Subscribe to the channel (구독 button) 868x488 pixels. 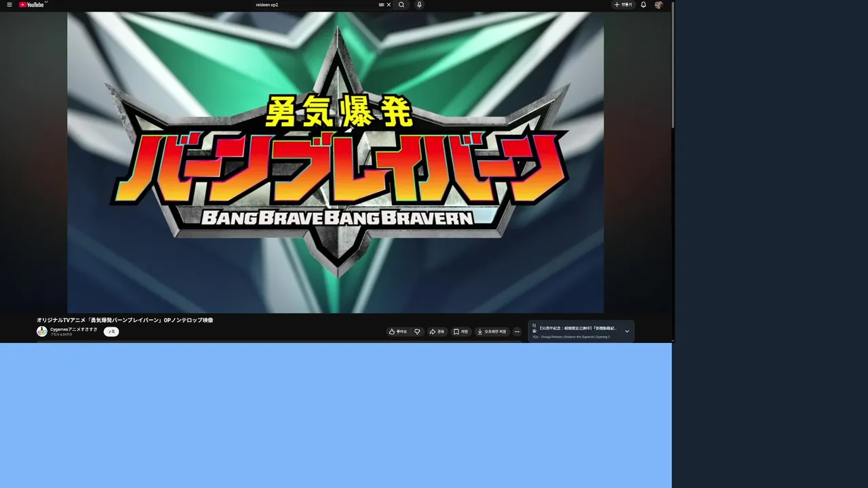(111, 331)
